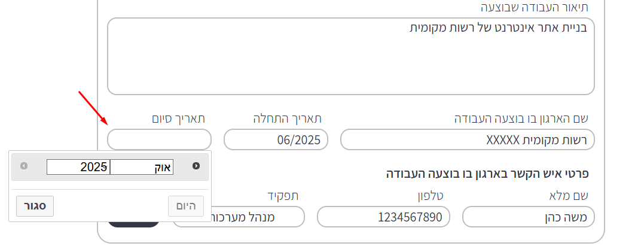Click the תאריך סיום label
644x246 pixels.
point(178,119)
